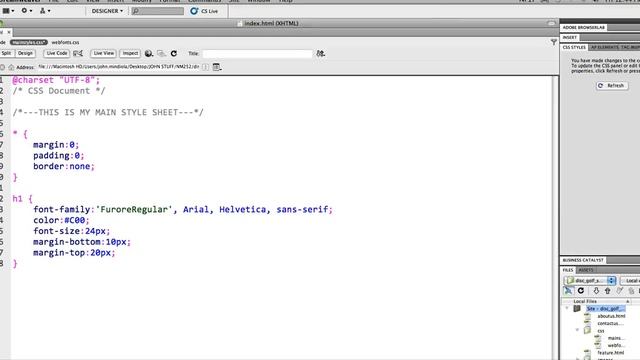Viewport: 640px width, 360px height.
Task: Refresh the Design view from document toolbar
Action: click(x=174, y=53)
